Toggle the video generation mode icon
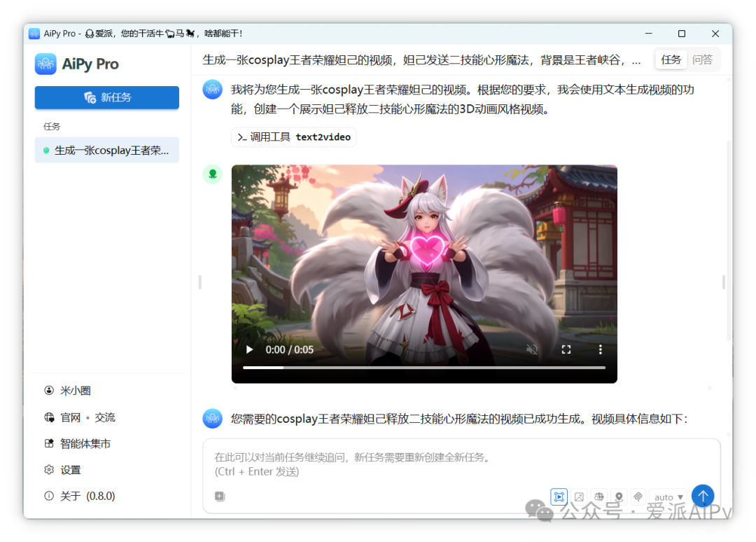Viewport: 756px width, 542px height. (x=559, y=496)
